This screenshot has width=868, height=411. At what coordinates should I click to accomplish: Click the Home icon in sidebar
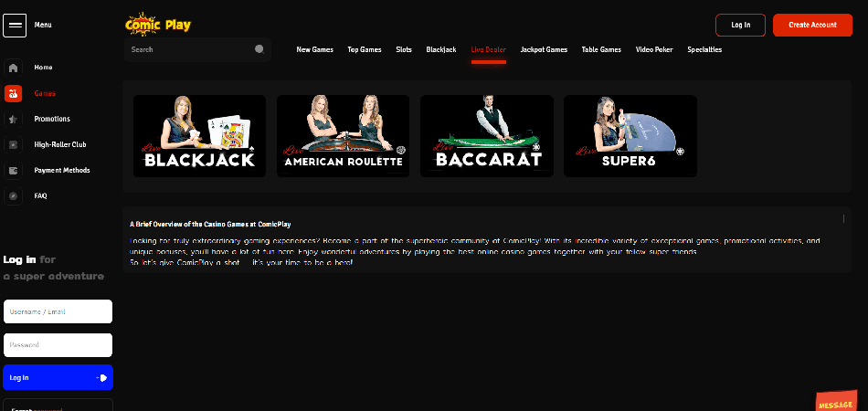pos(13,68)
